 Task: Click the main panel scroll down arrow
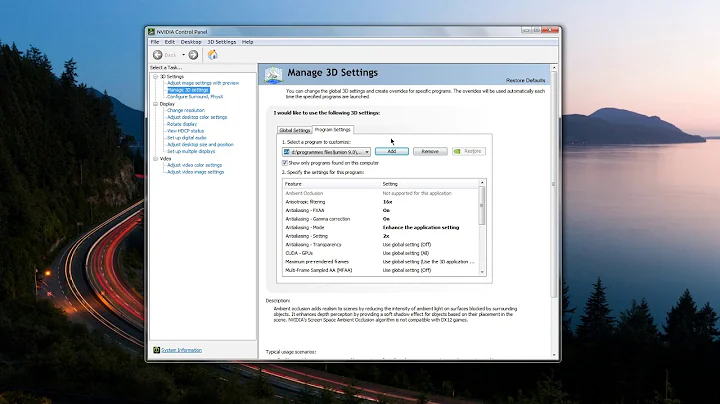click(554, 355)
